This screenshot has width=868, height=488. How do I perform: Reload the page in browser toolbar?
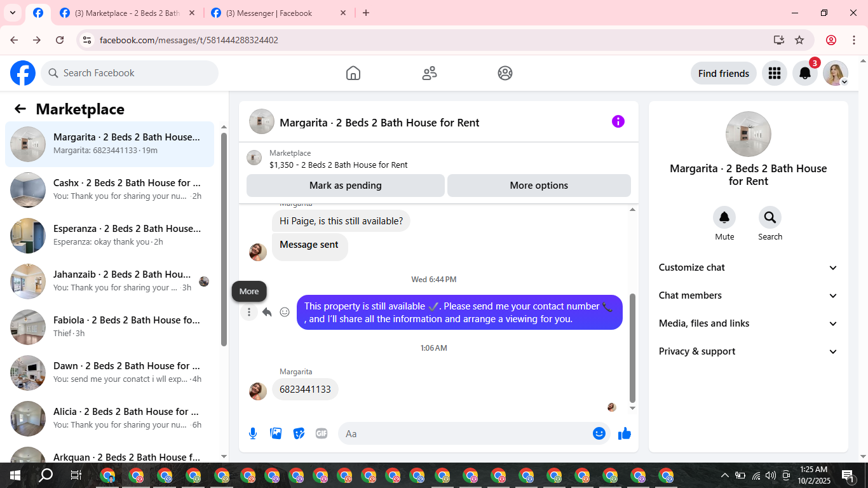(60, 40)
